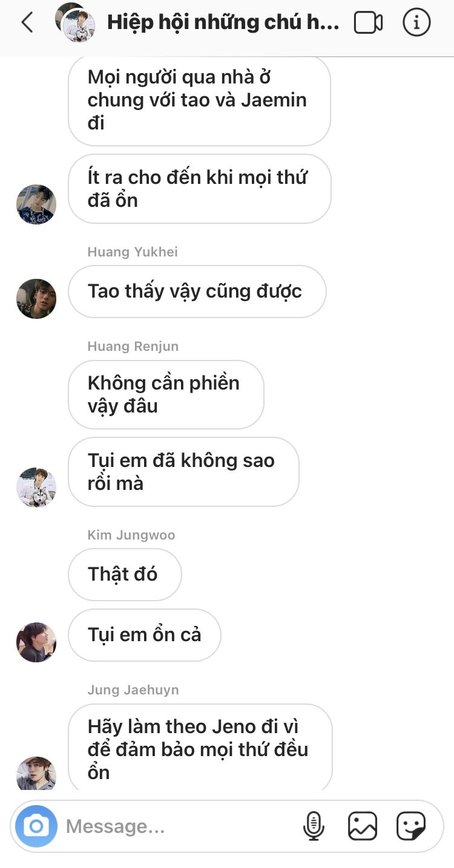The height and width of the screenshot is (868, 454).
Task: Open the camera in message bar
Action: click(36, 826)
